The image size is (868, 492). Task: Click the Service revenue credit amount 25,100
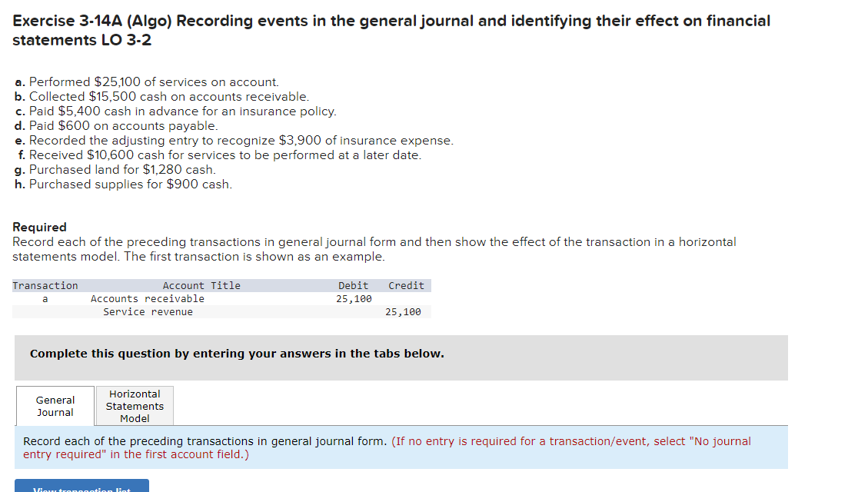[403, 312]
